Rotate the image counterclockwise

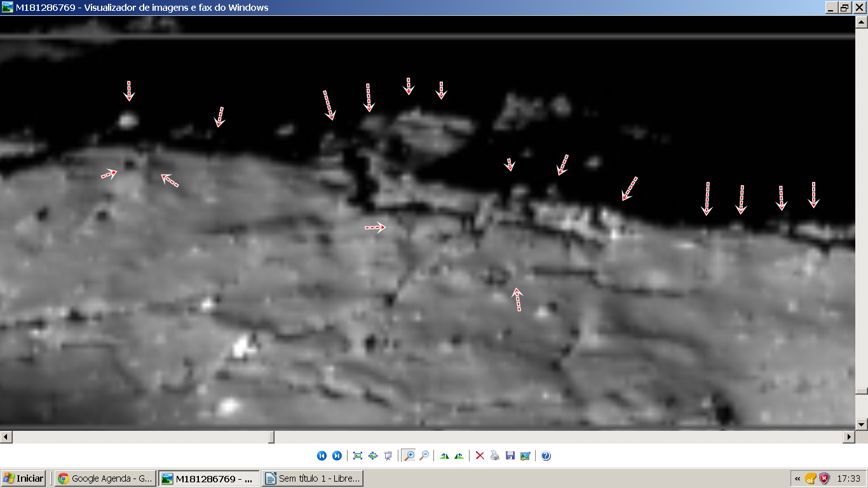tap(459, 456)
